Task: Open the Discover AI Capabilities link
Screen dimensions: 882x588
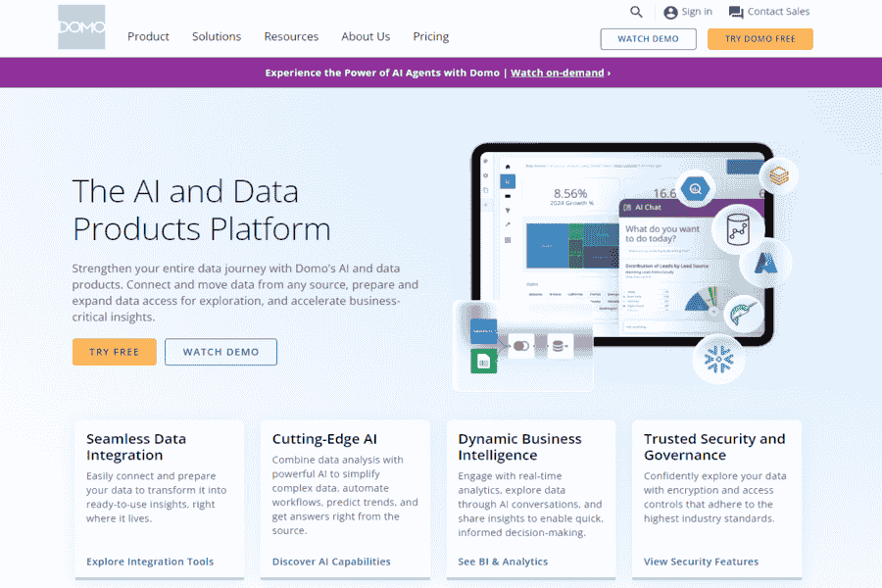Action: [331, 562]
